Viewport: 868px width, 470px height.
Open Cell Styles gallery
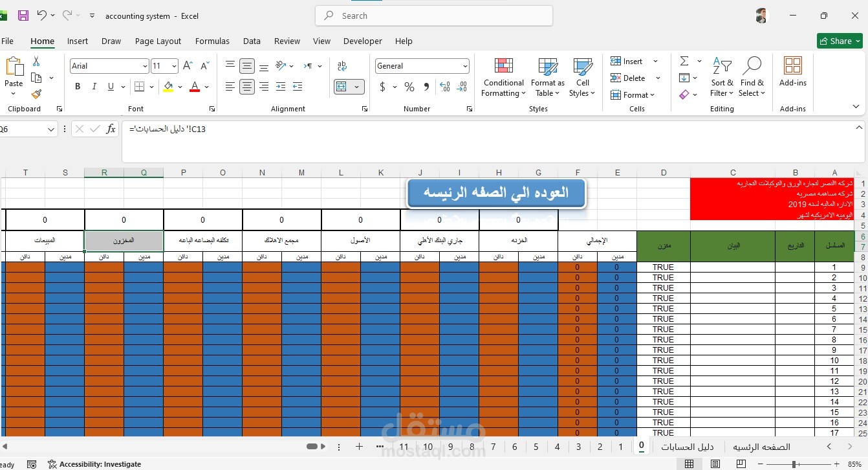coord(582,78)
